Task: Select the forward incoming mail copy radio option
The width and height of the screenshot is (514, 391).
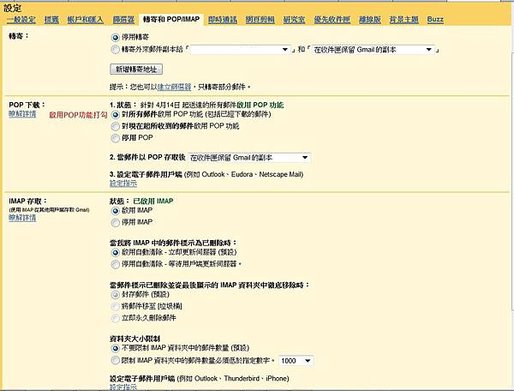Action: 115,50
